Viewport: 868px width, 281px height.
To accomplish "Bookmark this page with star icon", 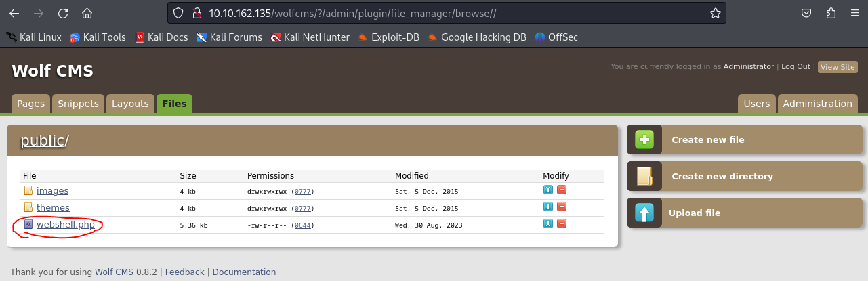I will [715, 13].
